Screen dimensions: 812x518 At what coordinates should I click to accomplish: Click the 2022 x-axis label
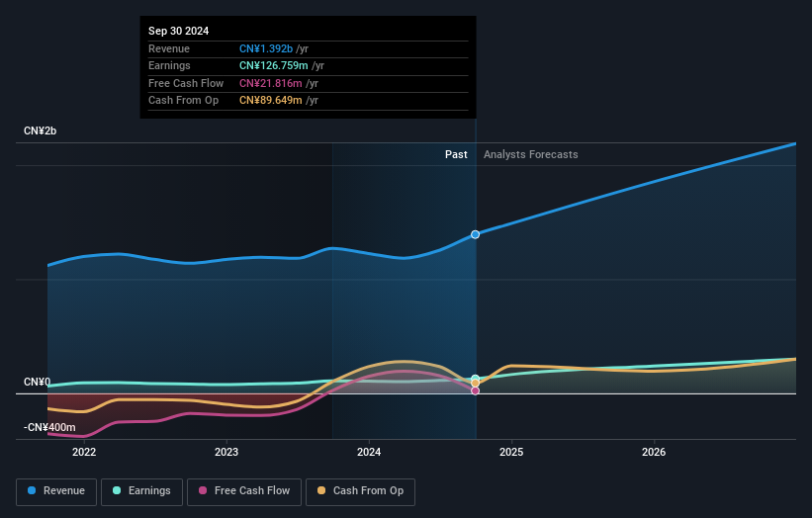(x=84, y=452)
